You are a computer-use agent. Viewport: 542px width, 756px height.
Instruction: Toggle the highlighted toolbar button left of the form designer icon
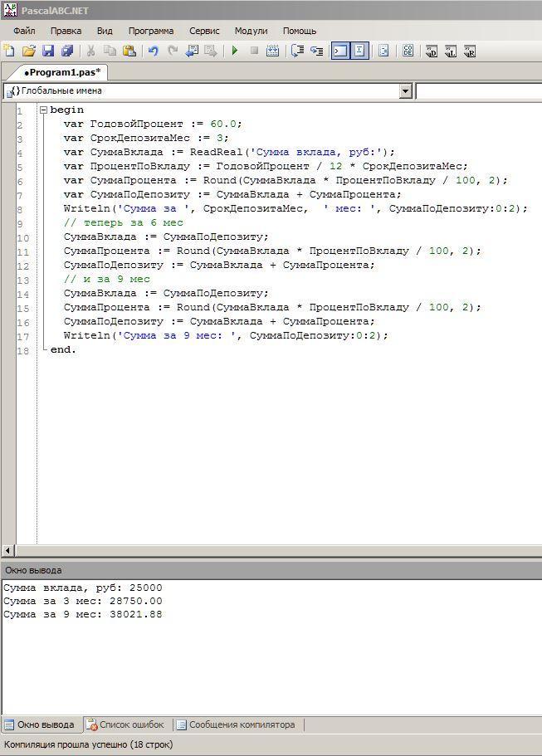[x=359, y=51]
